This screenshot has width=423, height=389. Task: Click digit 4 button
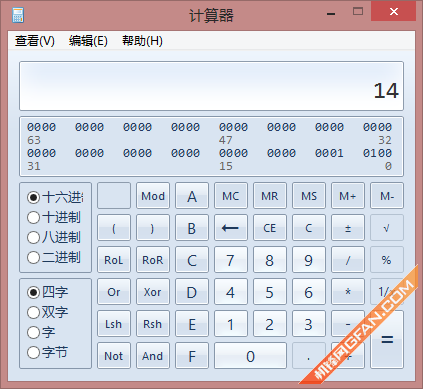click(x=231, y=292)
